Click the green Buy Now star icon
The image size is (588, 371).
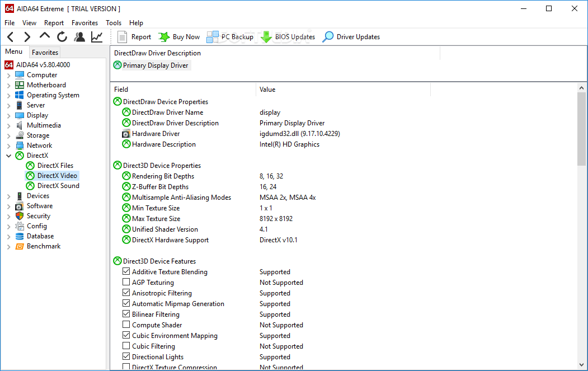(163, 37)
